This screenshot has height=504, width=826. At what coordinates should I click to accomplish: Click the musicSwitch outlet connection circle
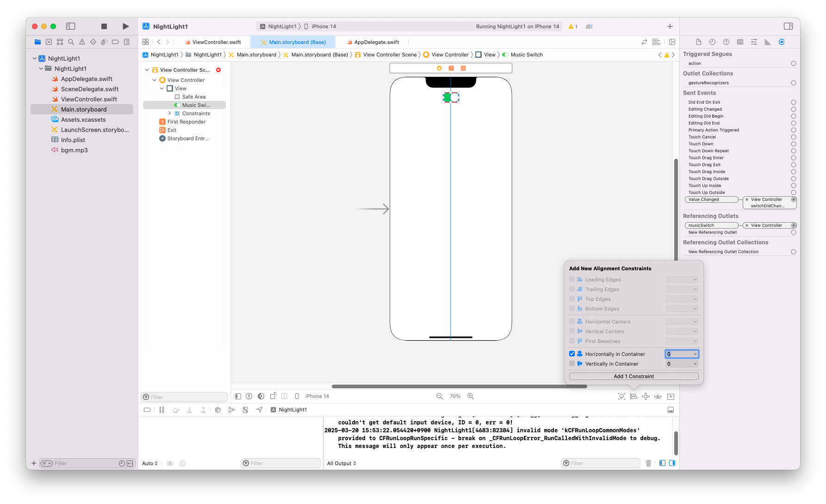tap(794, 225)
